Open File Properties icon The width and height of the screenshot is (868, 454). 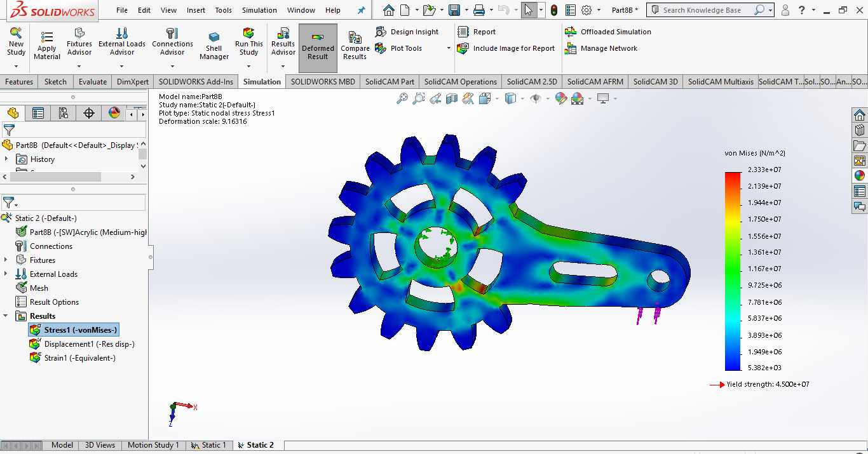tap(571, 10)
